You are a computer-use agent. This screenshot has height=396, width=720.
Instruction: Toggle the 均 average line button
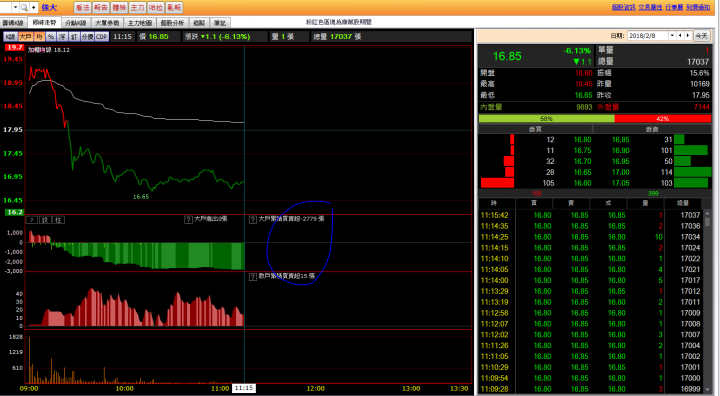tap(39, 37)
